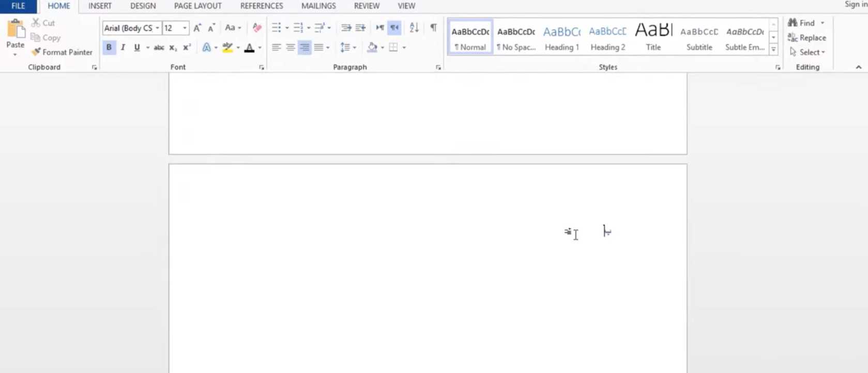Click the Find button

[801, 23]
